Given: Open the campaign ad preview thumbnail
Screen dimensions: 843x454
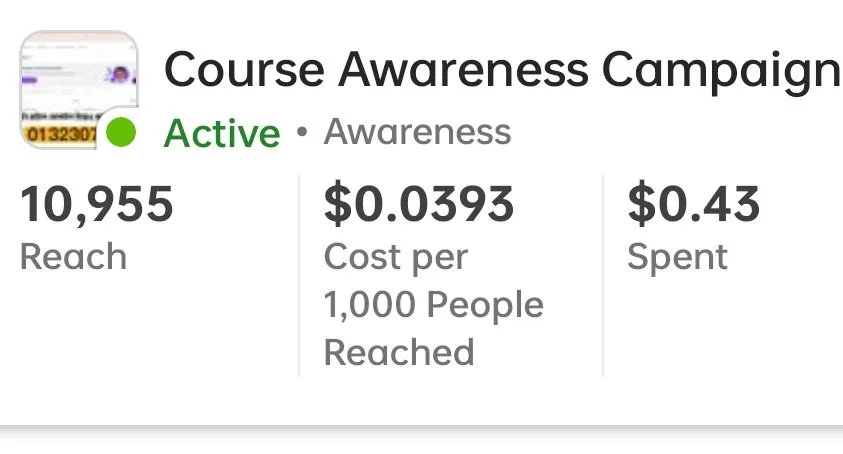Looking at the screenshot, I should (79, 89).
